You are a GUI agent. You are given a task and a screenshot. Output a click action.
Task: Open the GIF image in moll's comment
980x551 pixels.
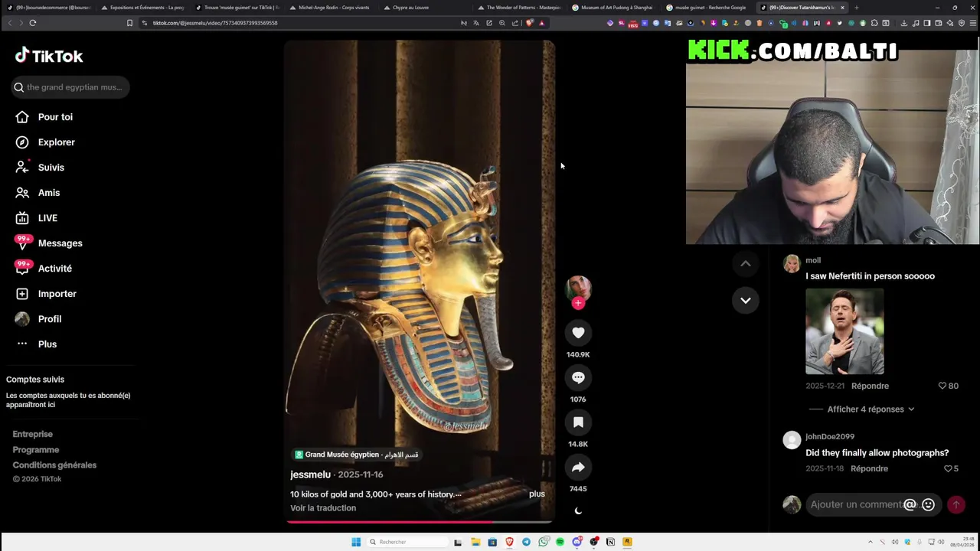[x=844, y=331]
